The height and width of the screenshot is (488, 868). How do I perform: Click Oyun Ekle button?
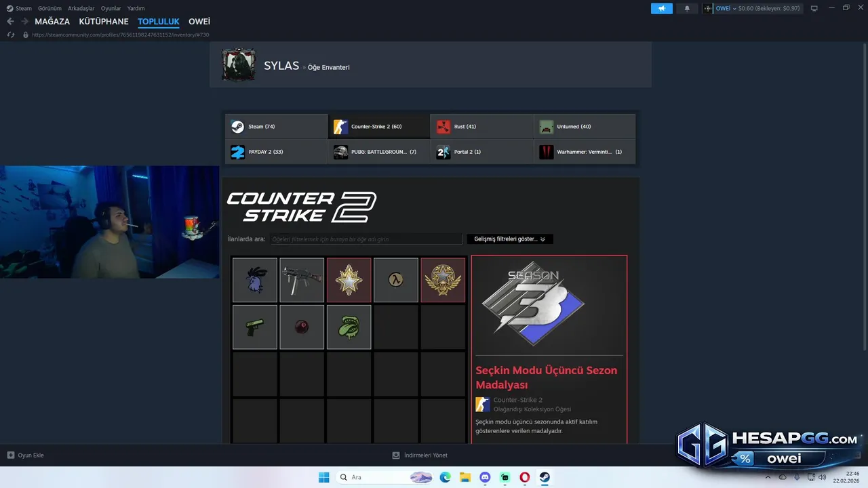26,455
